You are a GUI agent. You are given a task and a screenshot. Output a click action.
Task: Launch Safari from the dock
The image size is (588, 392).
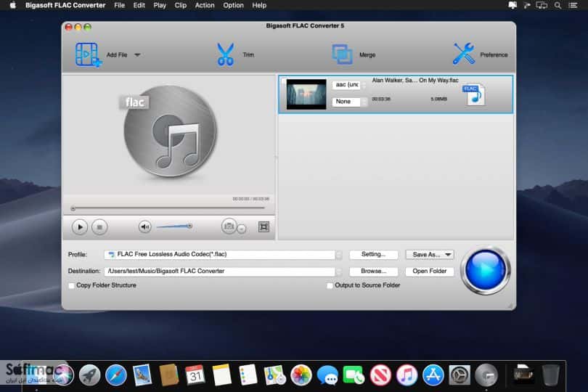116,375
